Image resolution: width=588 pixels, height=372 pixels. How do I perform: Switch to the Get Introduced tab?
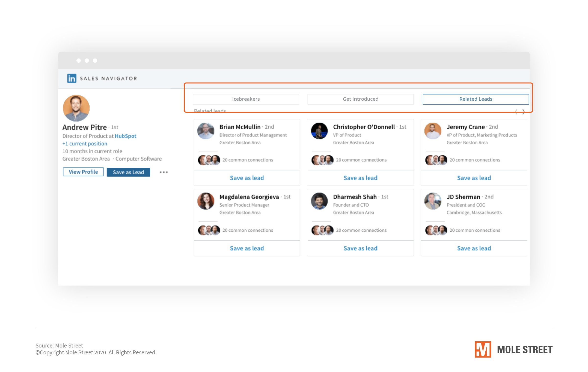(360, 99)
